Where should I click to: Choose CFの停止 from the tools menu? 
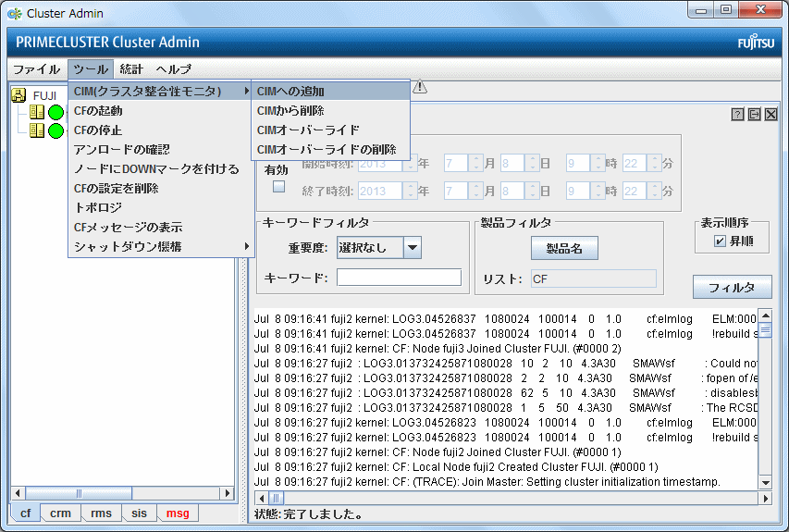161,130
